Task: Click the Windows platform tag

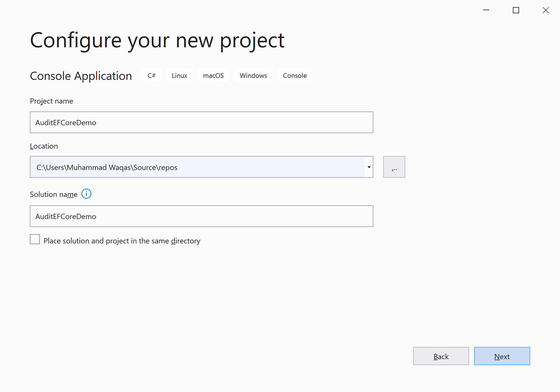Action: (x=253, y=75)
